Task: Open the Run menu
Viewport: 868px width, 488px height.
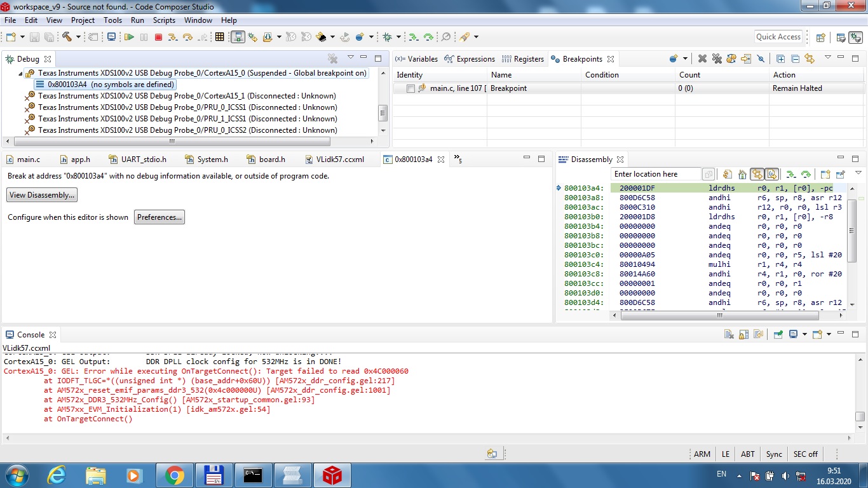Action: tap(137, 20)
